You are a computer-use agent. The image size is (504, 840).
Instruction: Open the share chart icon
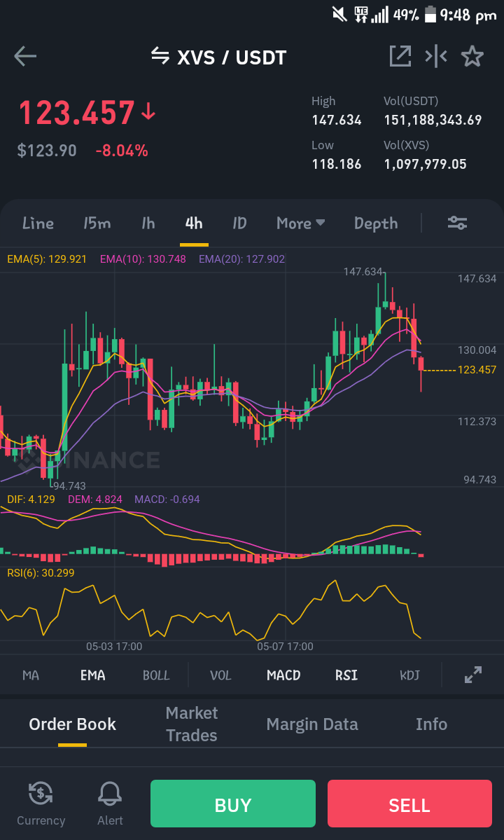pos(400,56)
